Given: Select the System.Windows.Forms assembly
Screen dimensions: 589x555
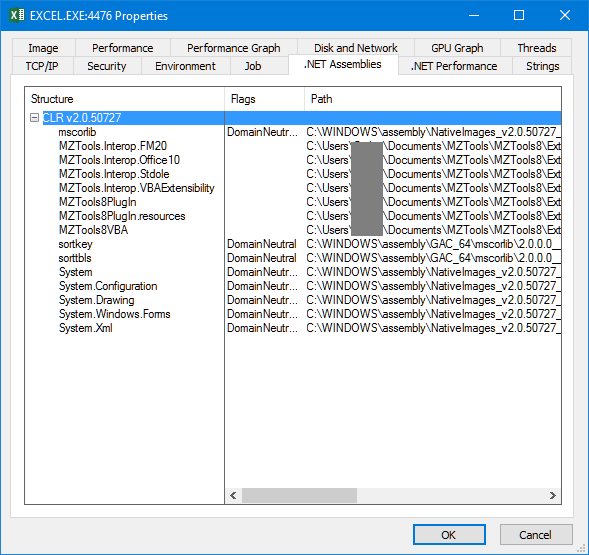Looking at the screenshot, I should 115,314.
